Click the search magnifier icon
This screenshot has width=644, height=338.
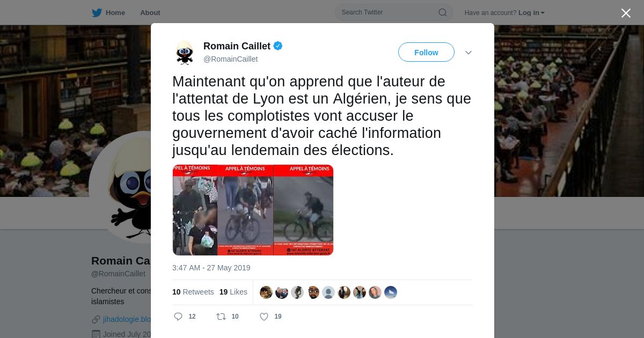[443, 12]
